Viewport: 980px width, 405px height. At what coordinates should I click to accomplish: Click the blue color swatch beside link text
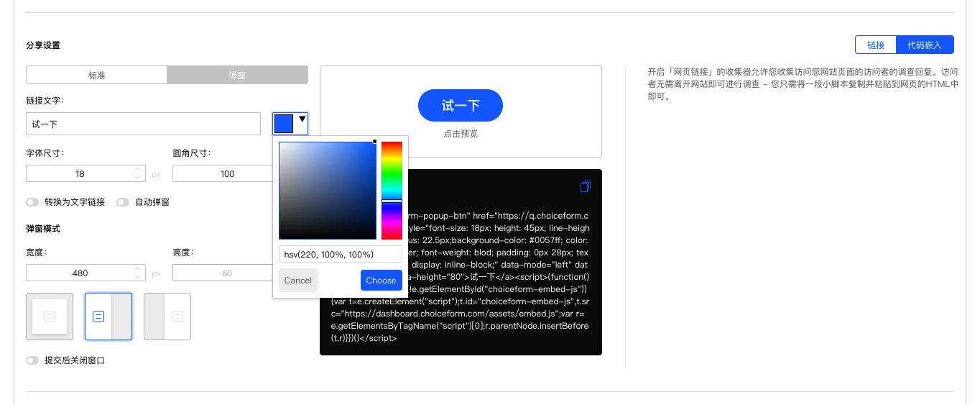(285, 124)
